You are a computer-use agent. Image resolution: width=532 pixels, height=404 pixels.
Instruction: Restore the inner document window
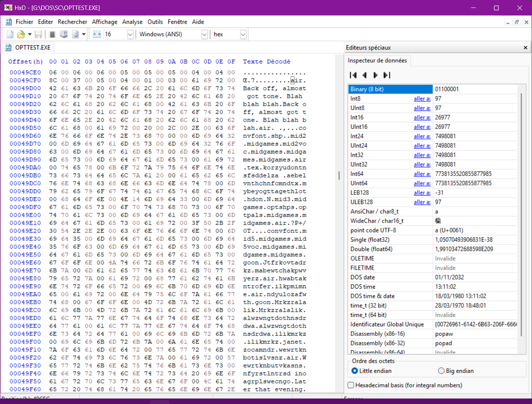pyautogui.click(x=517, y=22)
